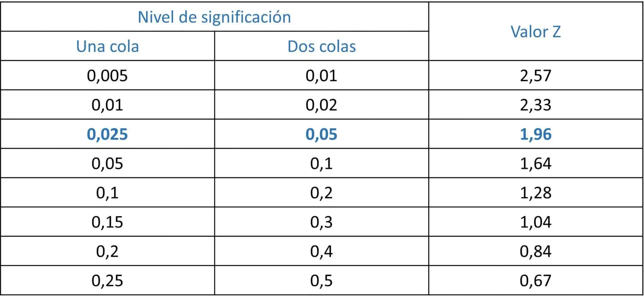Select the 0,25 cell under Una cola
This screenshot has width=644, height=302.
click(107, 280)
